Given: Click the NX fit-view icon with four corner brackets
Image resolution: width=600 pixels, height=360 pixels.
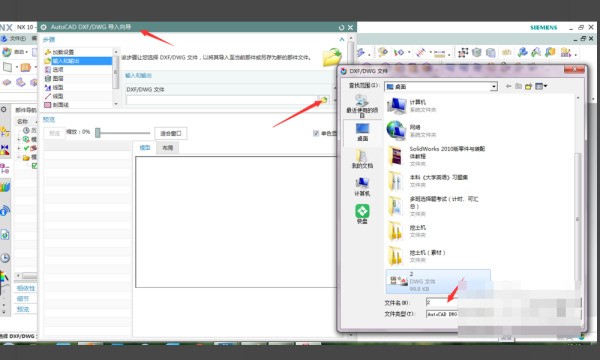Looking at the screenshot, I should pyautogui.click(x=463, y=52).
